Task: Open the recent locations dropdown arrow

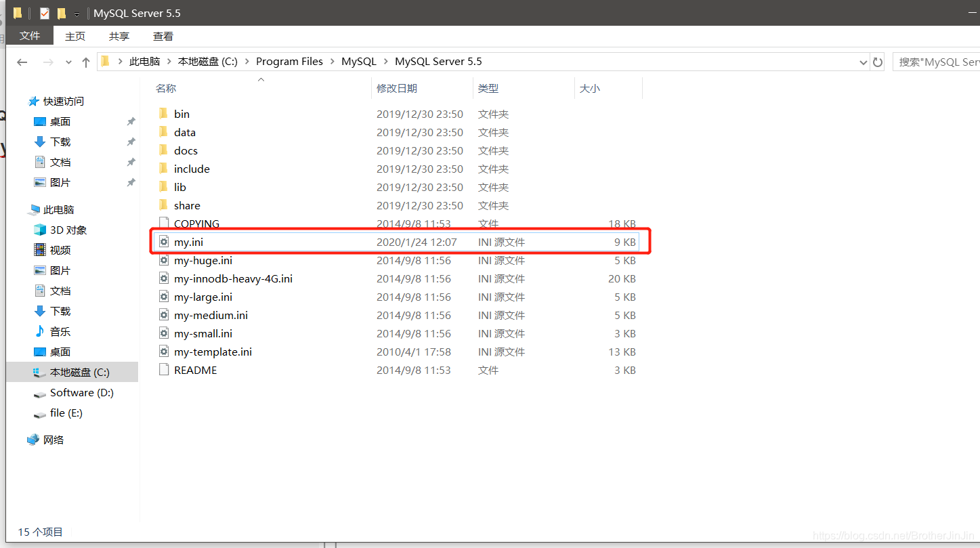Action: pos(68,62)
